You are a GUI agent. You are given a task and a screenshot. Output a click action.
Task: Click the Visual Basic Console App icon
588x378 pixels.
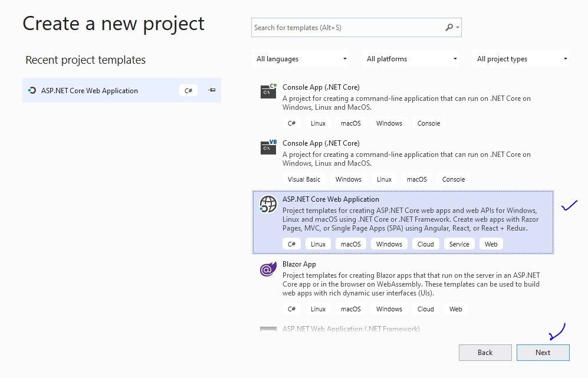(268, 147)
